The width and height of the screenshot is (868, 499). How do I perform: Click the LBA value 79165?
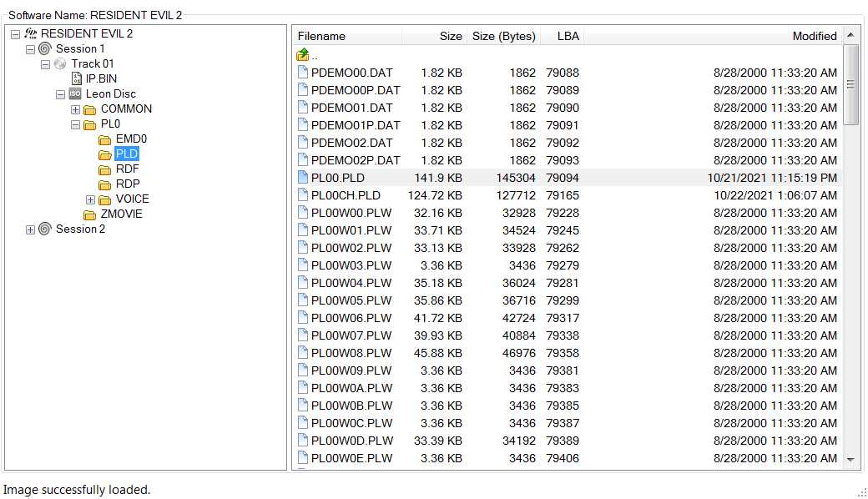[563, 195]
